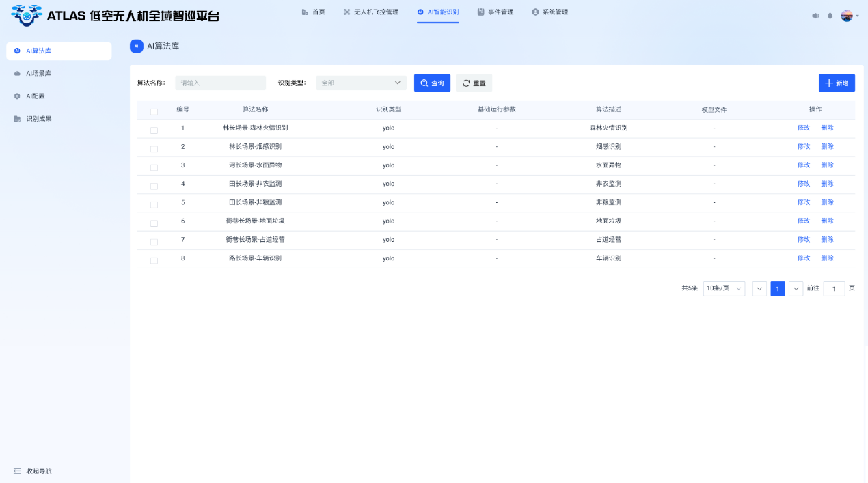Focus the 算法名称 input field
Image resolution: width=868 pixels, height=483 pixels.
click(220, 83)
